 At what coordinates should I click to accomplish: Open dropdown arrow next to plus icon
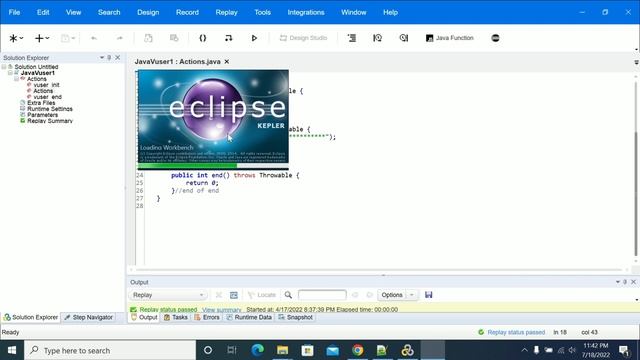pos(47,38)
